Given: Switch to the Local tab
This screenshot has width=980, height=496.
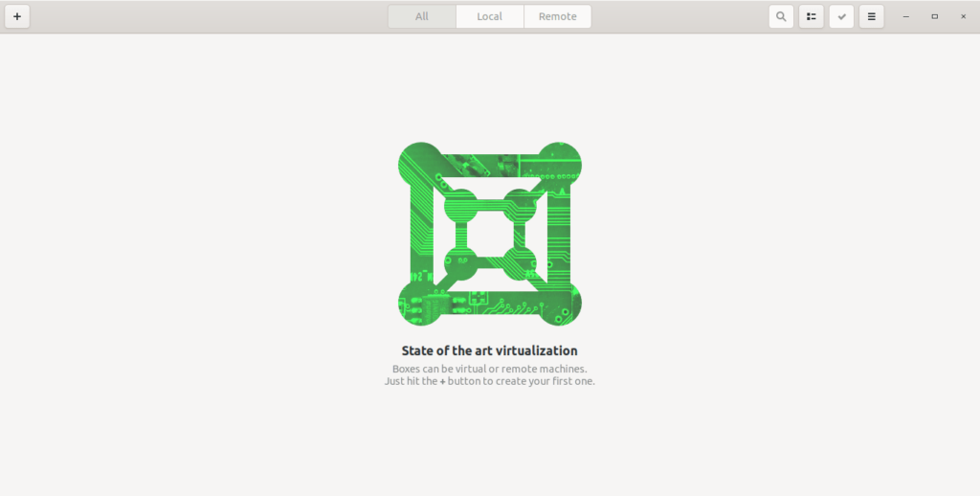Looking at the screenshot, I should pos(489,16).
